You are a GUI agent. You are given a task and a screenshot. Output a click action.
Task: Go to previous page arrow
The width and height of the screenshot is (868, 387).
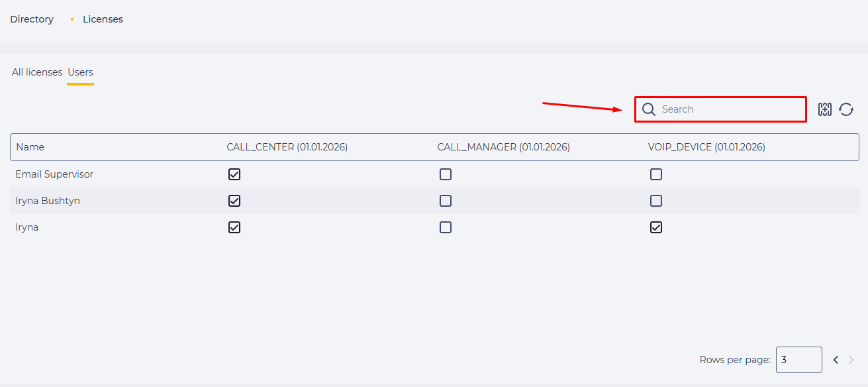[x=836, y=360]
